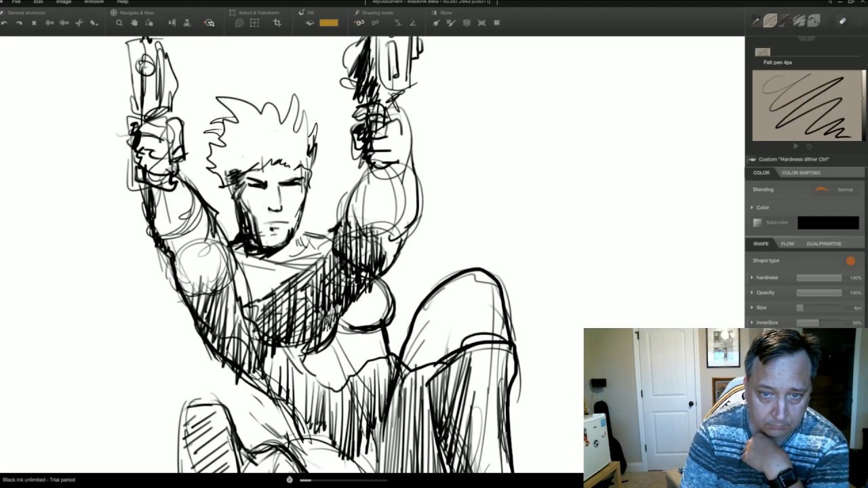Enable the freehand Drawing mode icon
Screen dimensions: 868x488
tap(359, 23)
